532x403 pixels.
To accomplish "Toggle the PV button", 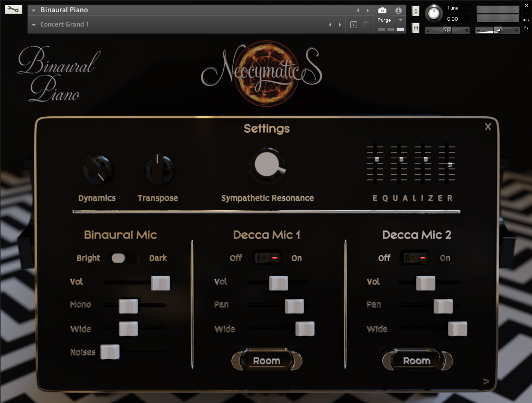I will point(526,28).
